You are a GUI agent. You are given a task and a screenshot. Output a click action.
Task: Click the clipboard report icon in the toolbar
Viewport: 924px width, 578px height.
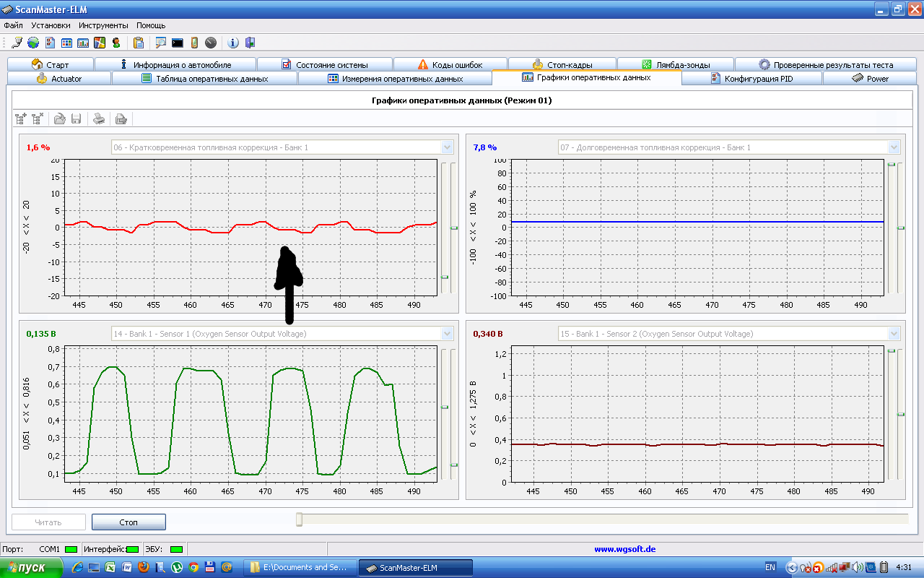(x=139, y=43)
